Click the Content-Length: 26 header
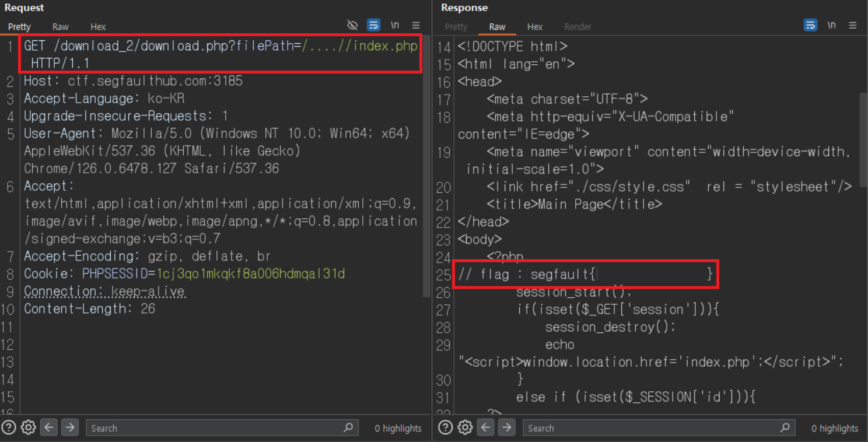868x442 pixels. pos(89,309)
